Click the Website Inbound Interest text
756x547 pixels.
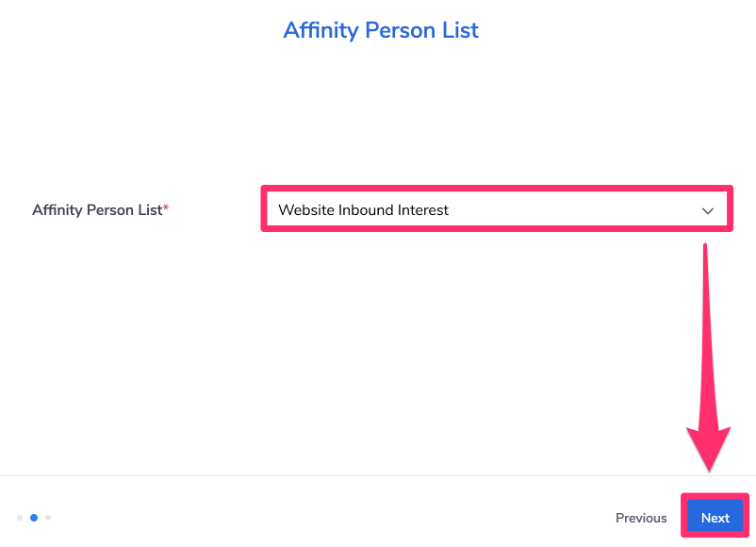coord(362,210)
